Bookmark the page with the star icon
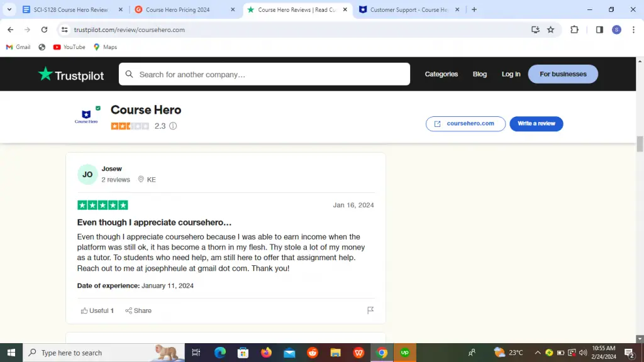 (x=550, y=30)
